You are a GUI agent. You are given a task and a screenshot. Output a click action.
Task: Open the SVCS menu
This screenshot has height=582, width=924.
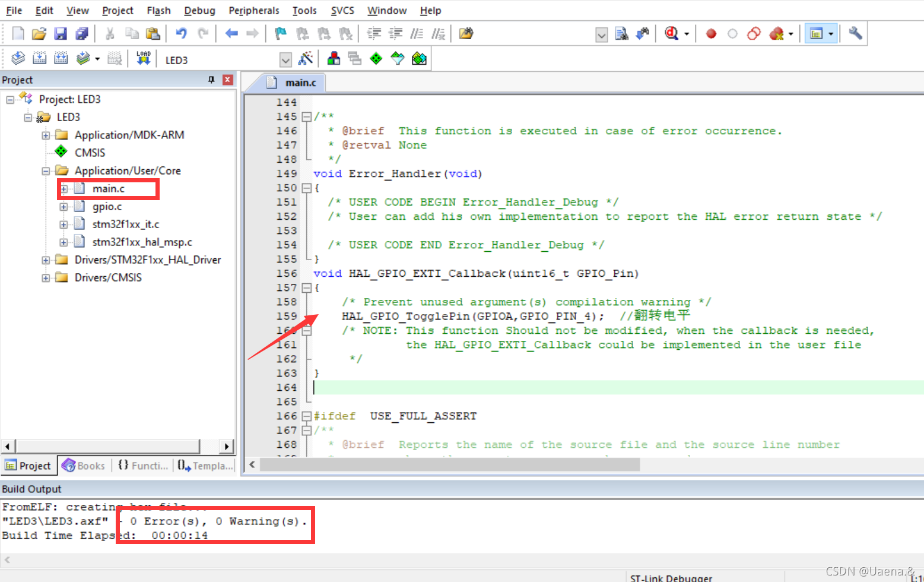point(342,11)
